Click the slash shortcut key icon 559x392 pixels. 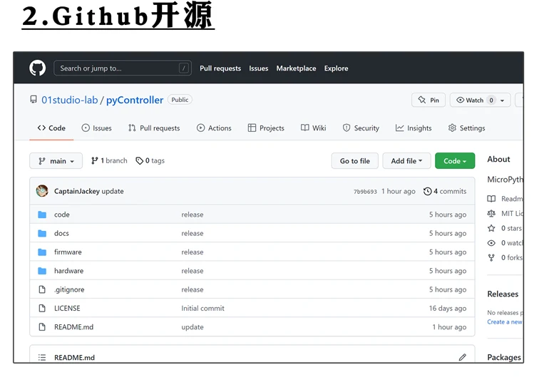coord(184,68)
